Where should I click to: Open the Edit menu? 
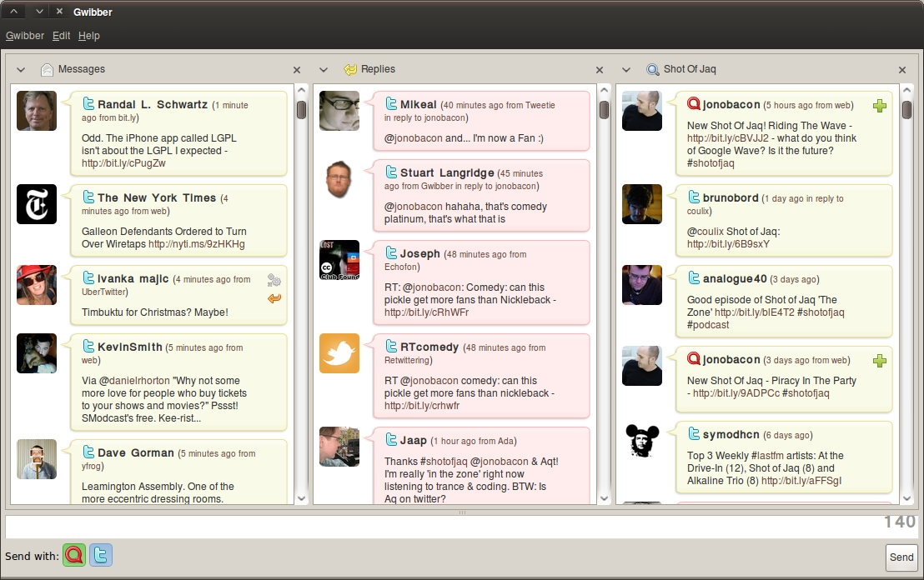(x=61, y=36)
